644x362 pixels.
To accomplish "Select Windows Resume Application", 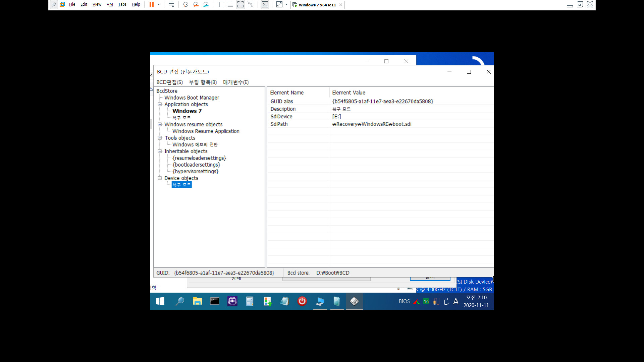I will tap(206, 131).
